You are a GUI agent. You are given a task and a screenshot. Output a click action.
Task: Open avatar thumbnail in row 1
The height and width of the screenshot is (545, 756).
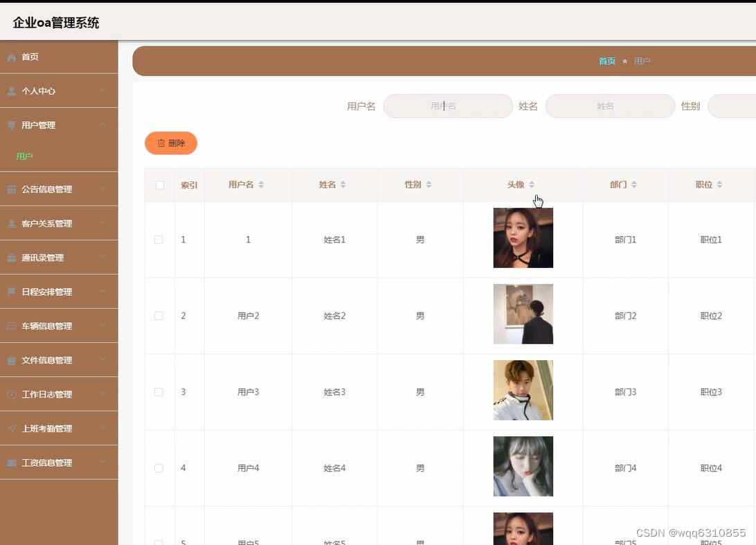(523, 238)
